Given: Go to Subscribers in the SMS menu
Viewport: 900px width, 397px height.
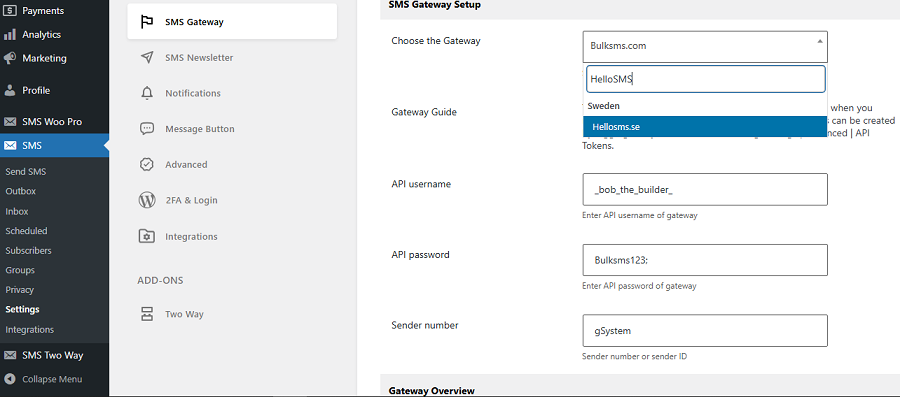Looking at the screenshot, I should pos(28,251).
